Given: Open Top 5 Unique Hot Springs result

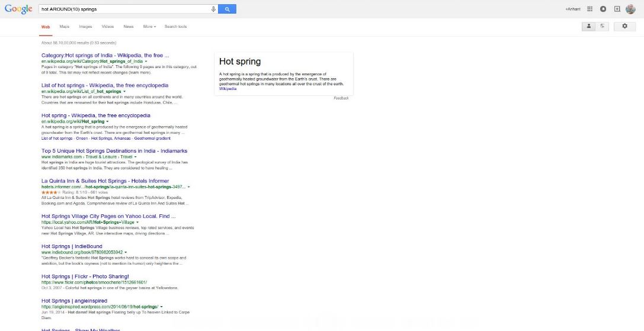Looking at the screenshot, I should click(114, 151).
